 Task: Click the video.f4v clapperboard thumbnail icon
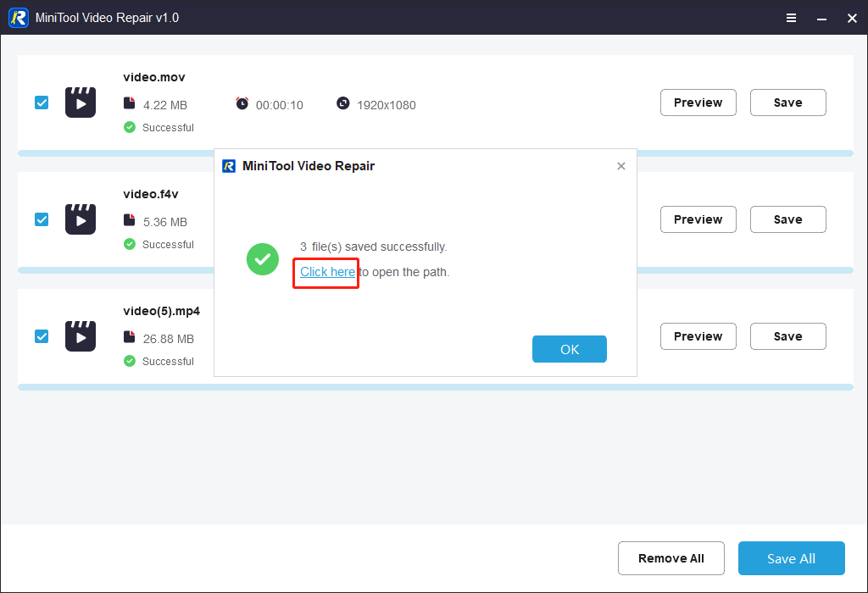click(x=81, y=219)
